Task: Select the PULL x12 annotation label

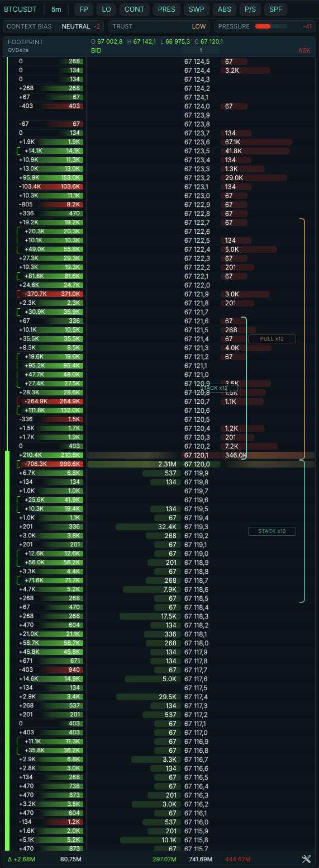Action: tap(272, 339)
